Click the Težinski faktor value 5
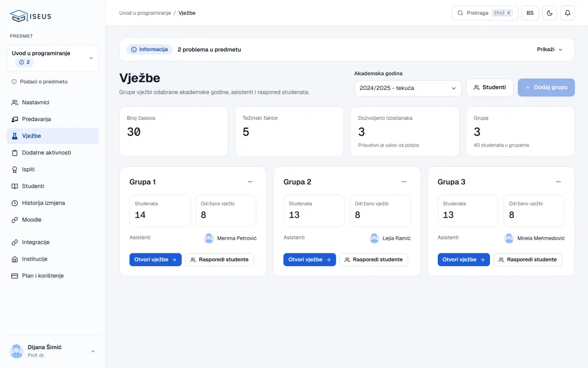Screen dimensions: 588x368 point(246,132)
